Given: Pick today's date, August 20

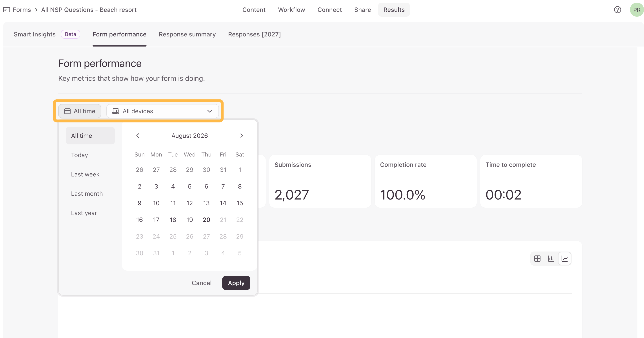Looking at the screenshot, I should pyautogui.click(x=206, y=220).
